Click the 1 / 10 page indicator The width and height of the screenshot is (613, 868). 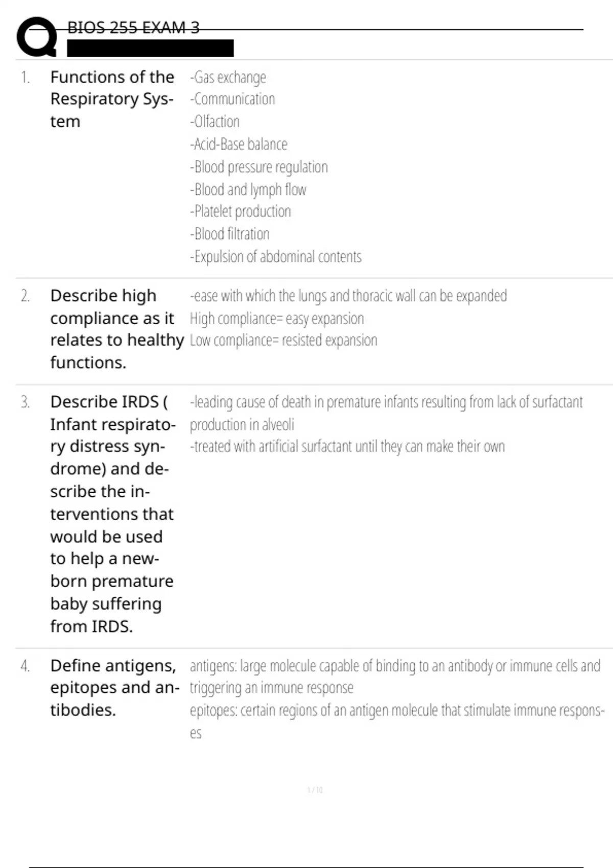[315, 790]
